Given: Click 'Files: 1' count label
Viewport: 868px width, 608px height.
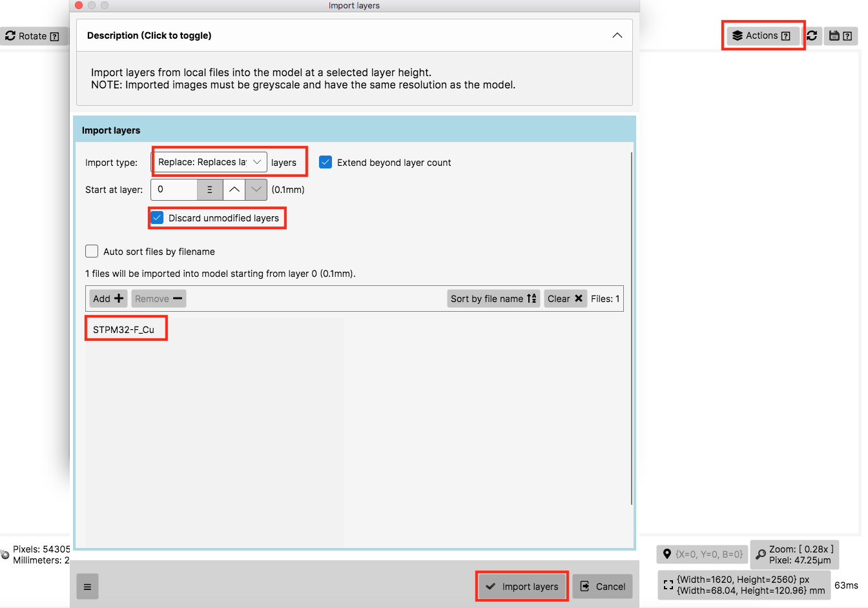Looking at the screenshot, I should (x=605, y=298).
